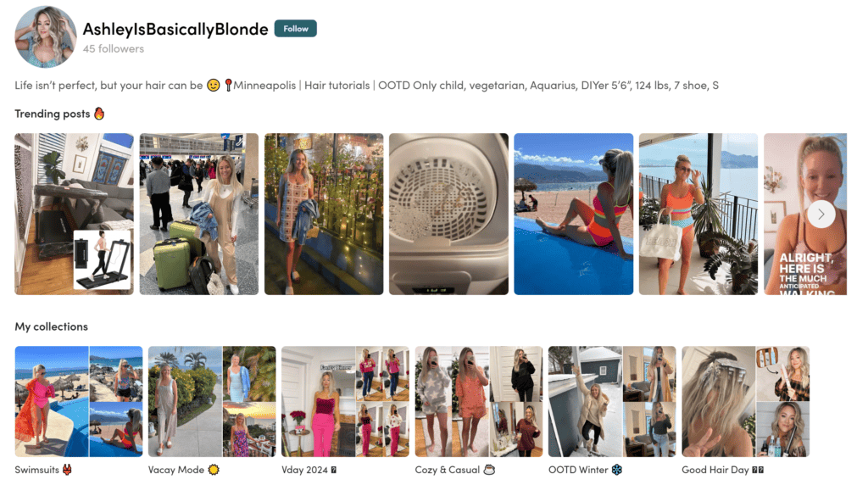The image size is (868, 496).
Task: Open the walking pad treadmill post
Action: pyautogui.click(x=75, y=214)
